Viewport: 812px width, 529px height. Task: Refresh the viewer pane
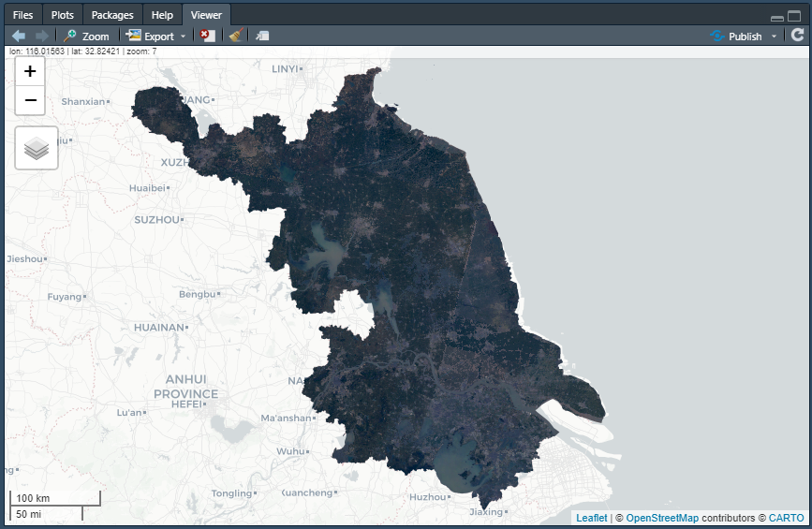coord(797,36)
